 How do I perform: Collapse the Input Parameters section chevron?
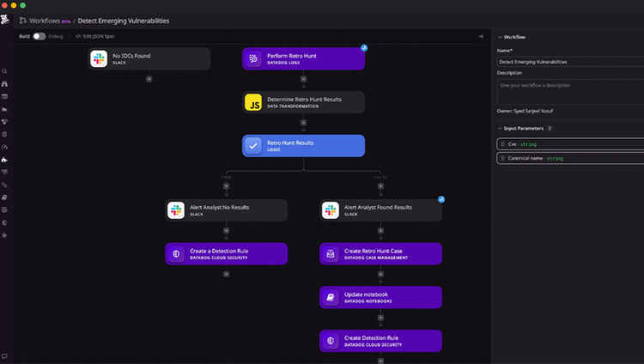[500, 128]
